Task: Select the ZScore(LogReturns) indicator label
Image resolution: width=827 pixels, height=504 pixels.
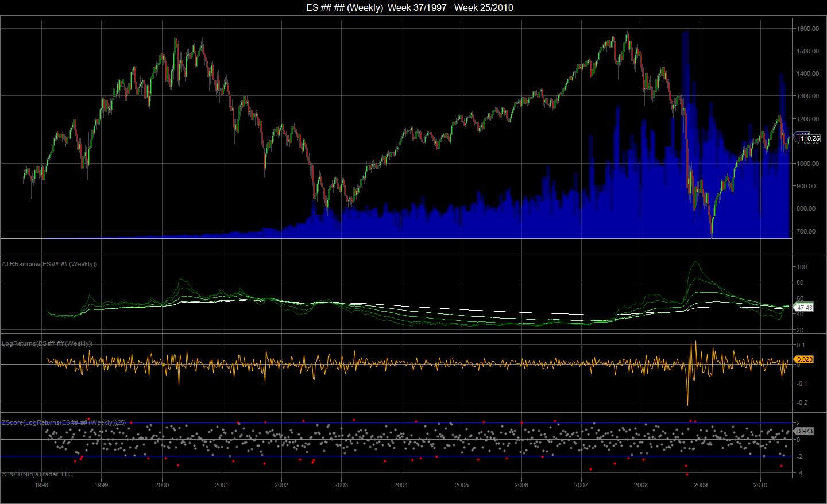Action: [x=64, y=422]
